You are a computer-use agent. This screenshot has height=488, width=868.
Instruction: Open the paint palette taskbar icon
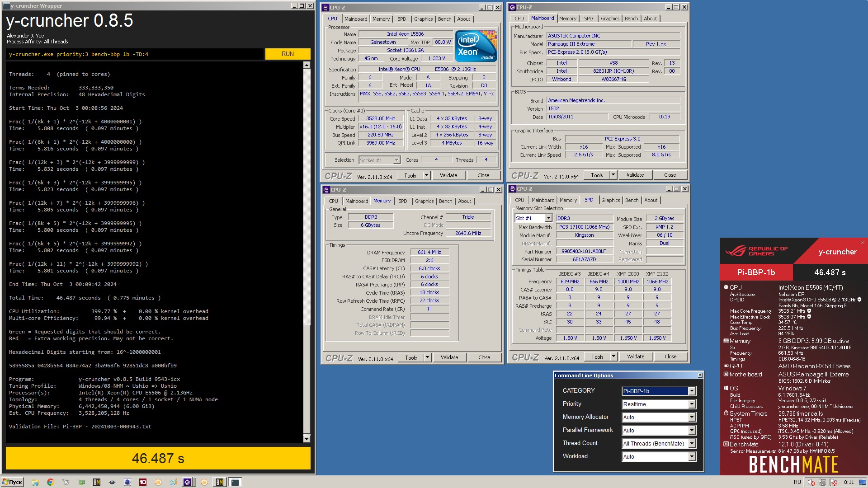pos(173,482)
